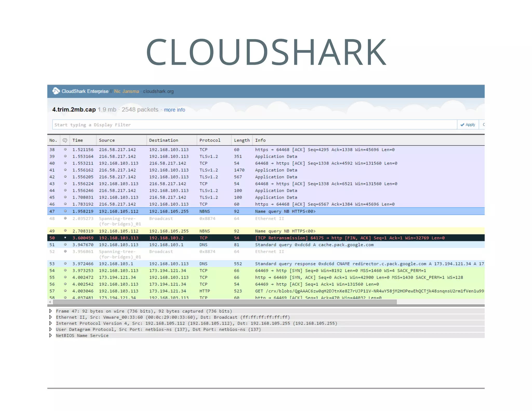This screenshot has width=532, height=411.
Task: Click annotation circle icon on packet 53
Action: (65, 263)
